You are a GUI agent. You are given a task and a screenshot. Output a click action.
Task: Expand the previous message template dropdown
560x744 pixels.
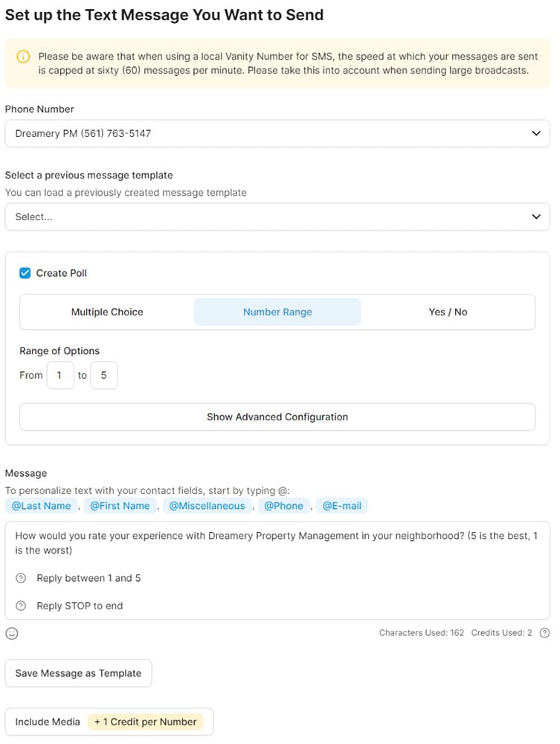[x=277, y=217]
